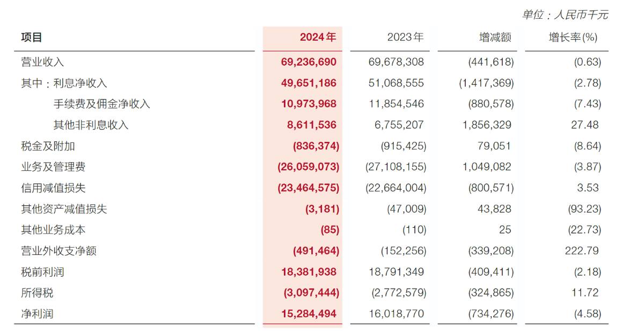
Task: Click the 信用减值损失 row label
Action: (x=53, y=188)
